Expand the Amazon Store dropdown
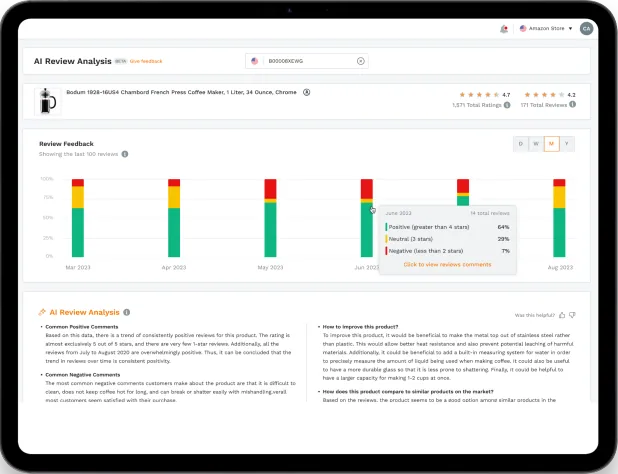Image resolution: width=618 pixels, height=474 pixels. 546,28
